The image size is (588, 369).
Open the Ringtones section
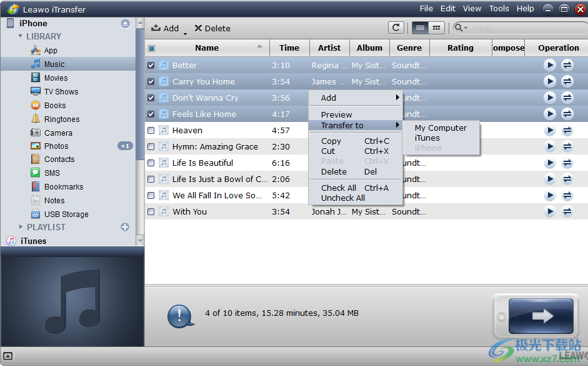[61, 119]
